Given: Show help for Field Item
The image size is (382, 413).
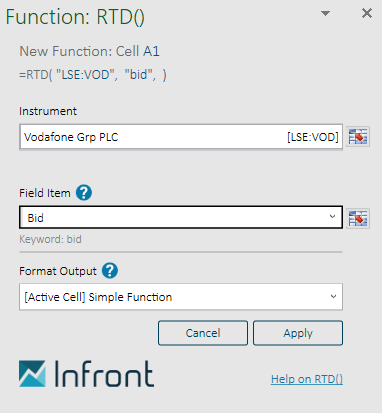Looking at the screenshot, I should point(84,193).
